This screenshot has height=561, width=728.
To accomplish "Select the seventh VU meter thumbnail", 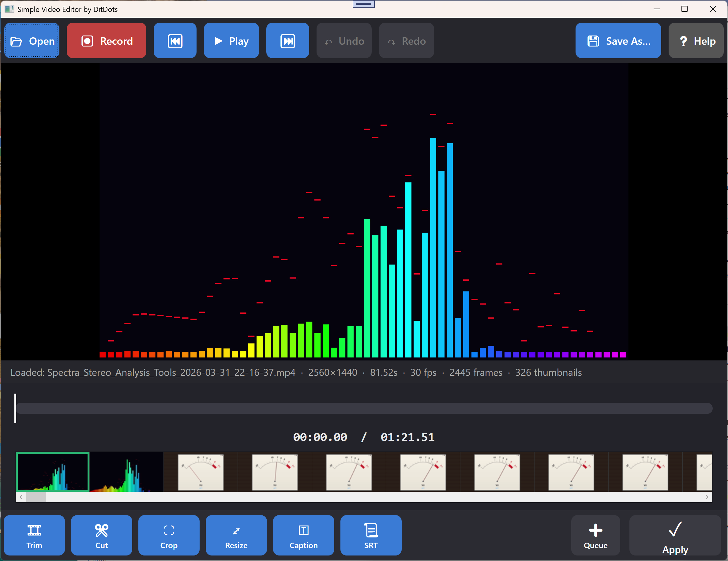I will tap(645, 472).
